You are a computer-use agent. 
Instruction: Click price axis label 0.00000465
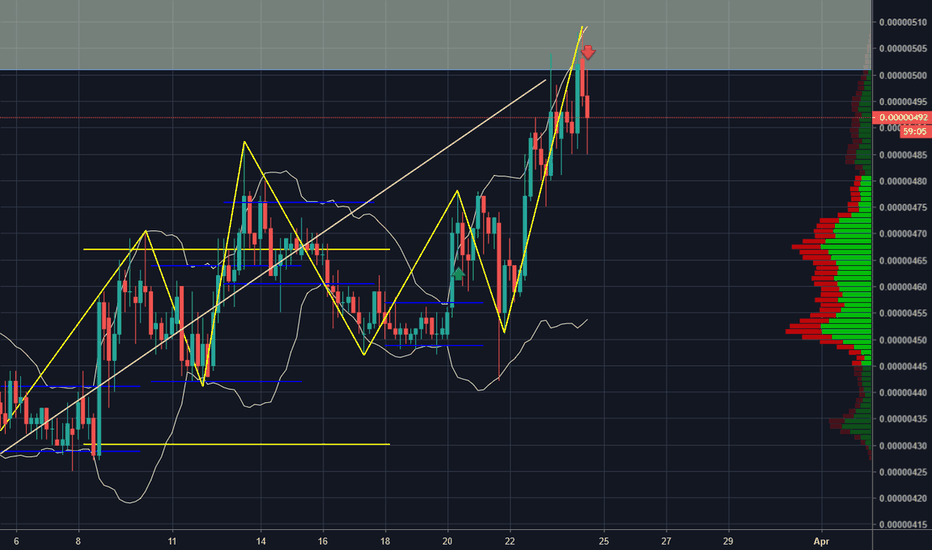pos(903,260)
